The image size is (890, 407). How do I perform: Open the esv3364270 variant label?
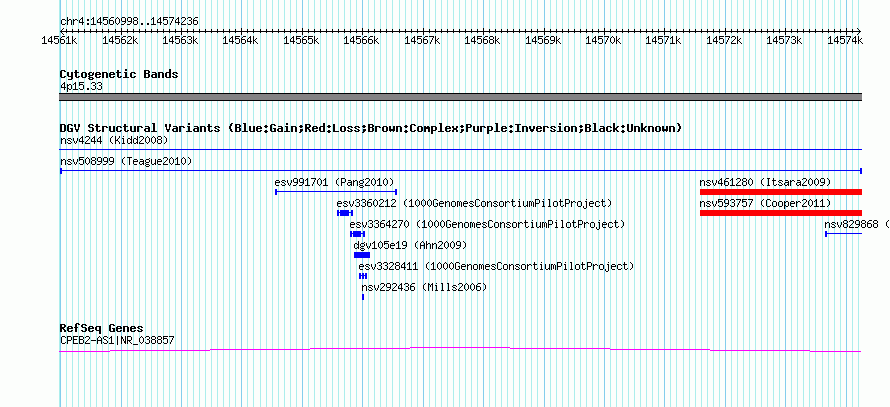[x=487, y=225]
